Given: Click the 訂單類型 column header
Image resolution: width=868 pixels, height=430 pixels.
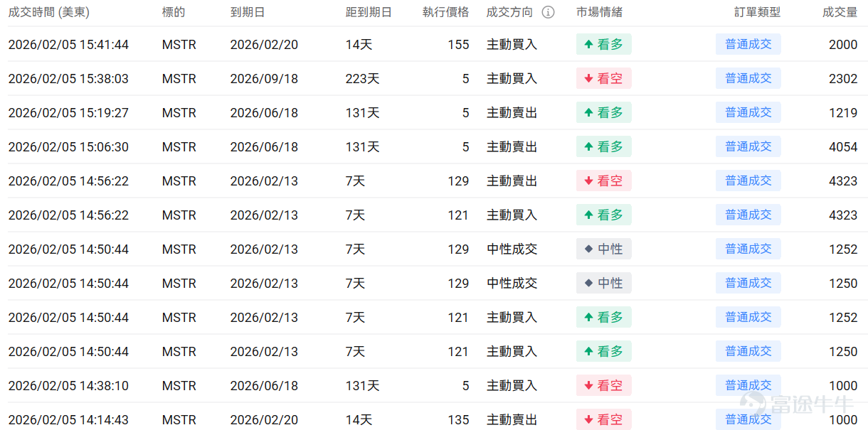Looking at the screenshot, I should tap(757, 12).
